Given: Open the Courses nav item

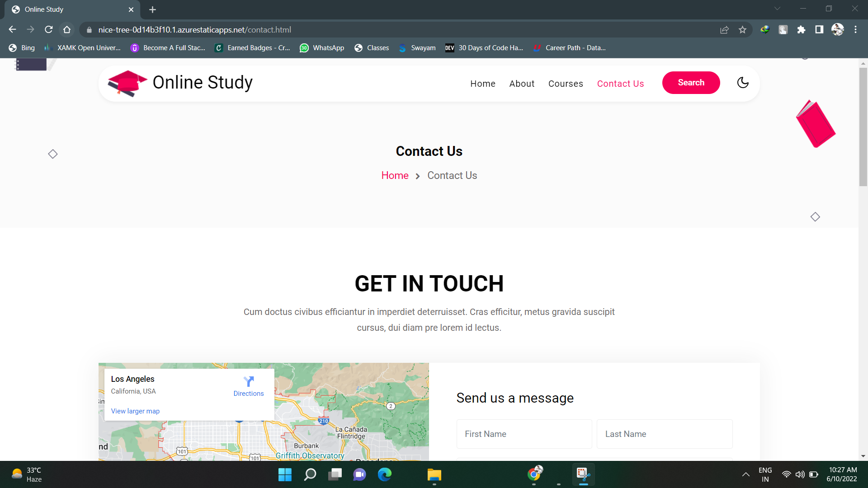Looking at the screenshot, I should (x=566, y=84).
